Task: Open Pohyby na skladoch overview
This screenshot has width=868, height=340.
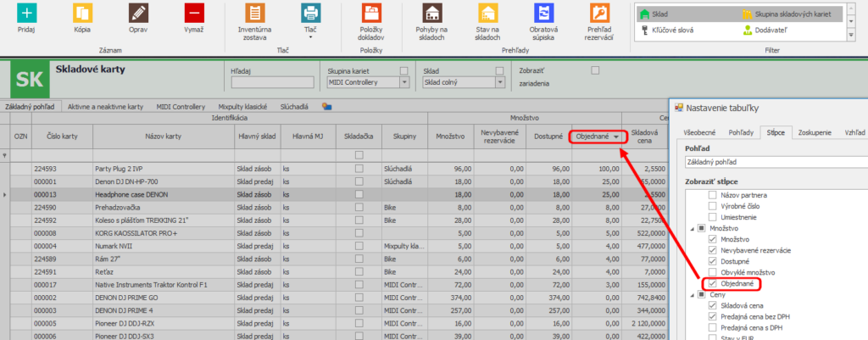Action: (x=433, y=13)
